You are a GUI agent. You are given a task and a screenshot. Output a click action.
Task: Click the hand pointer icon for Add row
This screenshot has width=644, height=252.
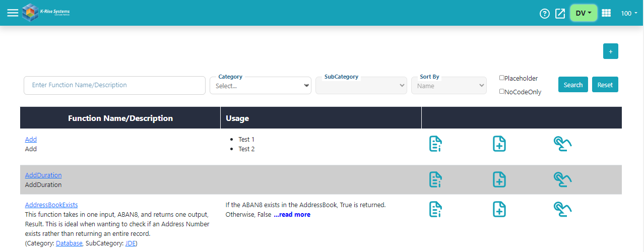562,144
